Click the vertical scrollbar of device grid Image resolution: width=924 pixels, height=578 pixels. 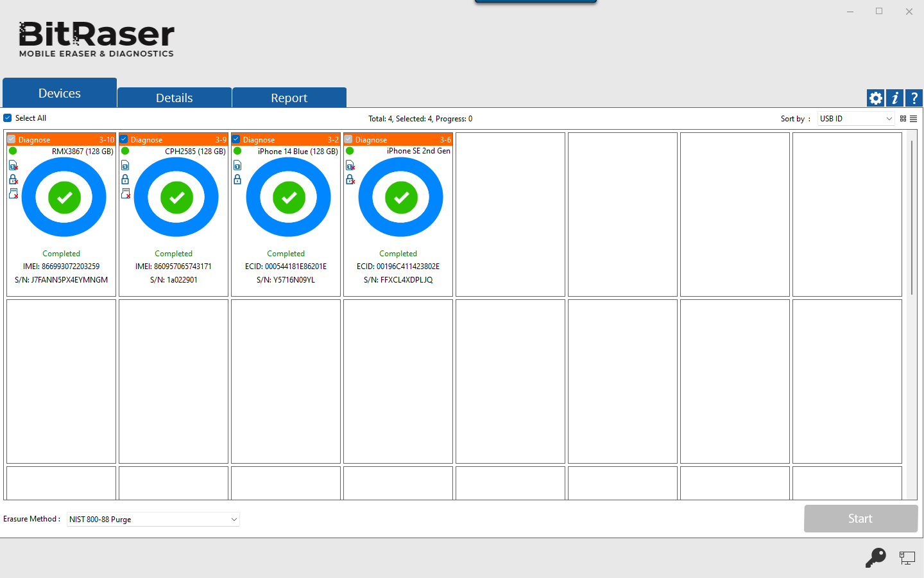tap(912, 218)
